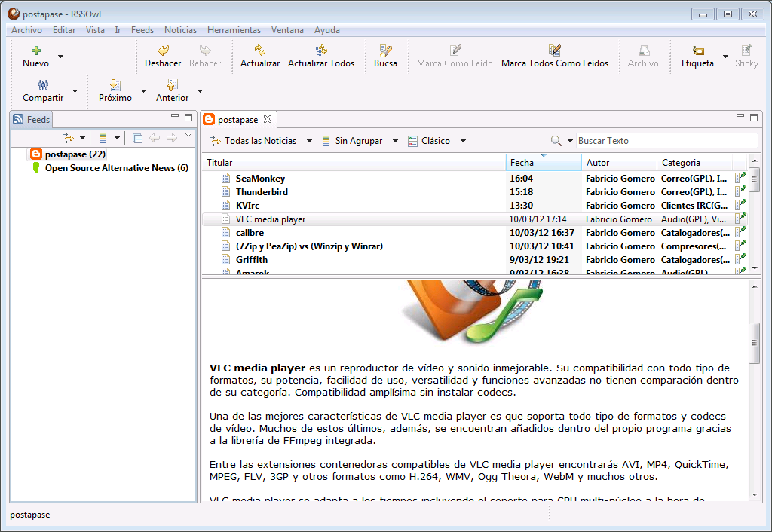Screen dimensions: 772x532
Task: Click the Blogger icon beside postapase feed
Action: pos(36,154)
